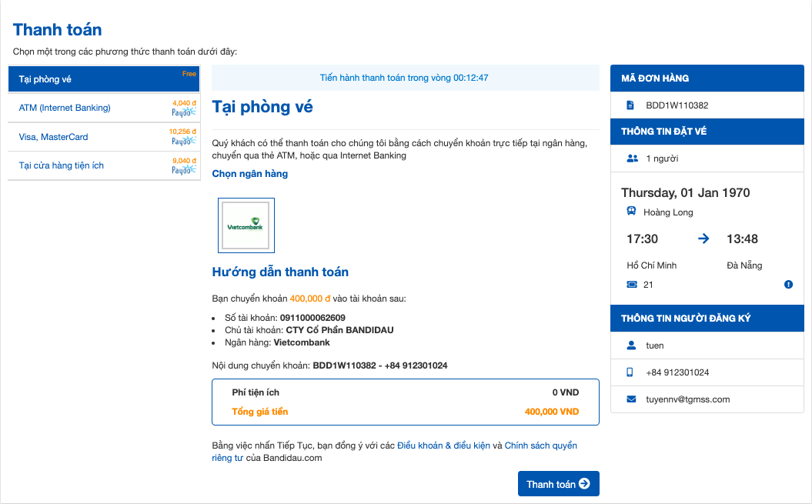Open the Điều khoản & điều kiện link
The width and height of the screenshot is (812, 504).
tap(443, 446)
